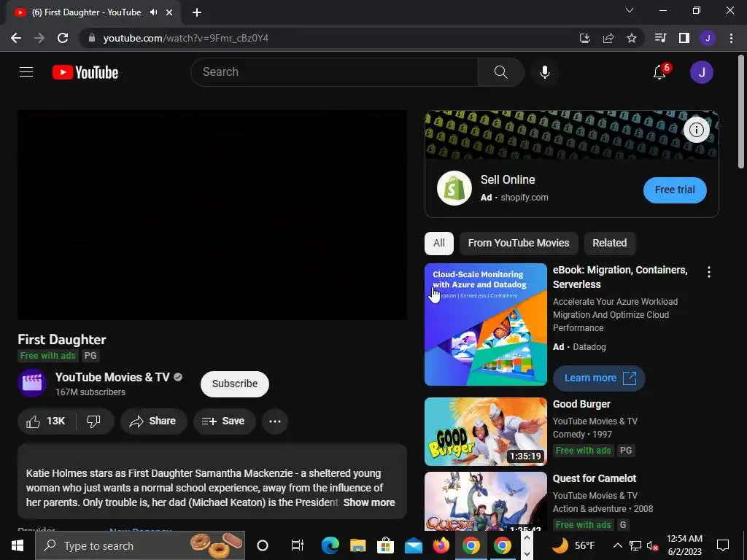Click the browser address bar URL

click(x=185, y=38)
